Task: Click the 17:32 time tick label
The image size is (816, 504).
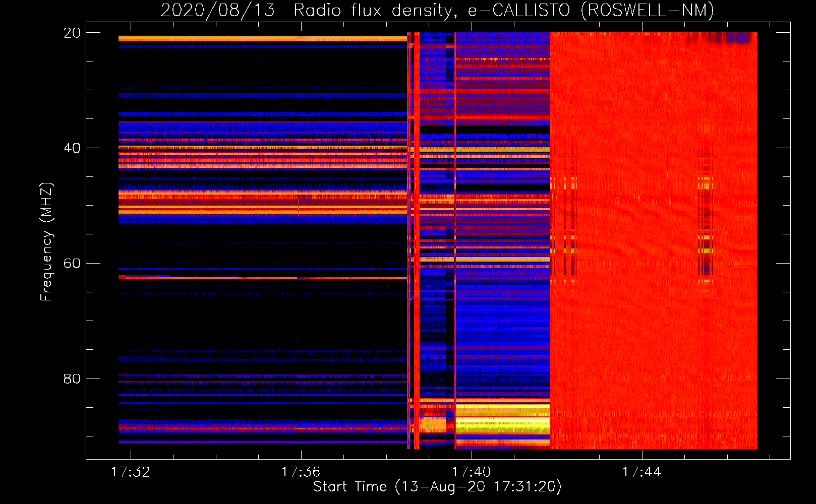Action: pyautogui.click(x=131, y=472)
